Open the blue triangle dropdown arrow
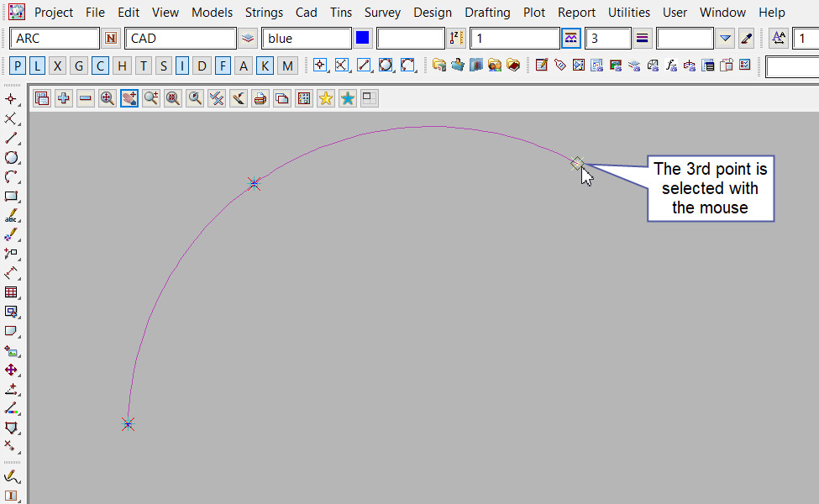 727,39
